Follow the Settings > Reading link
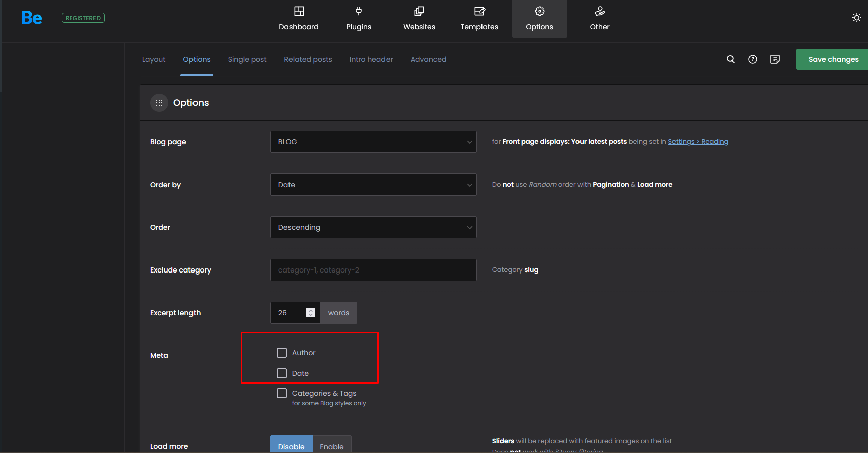This screenshot has width=868, height=453. click(x=698, y=142)
